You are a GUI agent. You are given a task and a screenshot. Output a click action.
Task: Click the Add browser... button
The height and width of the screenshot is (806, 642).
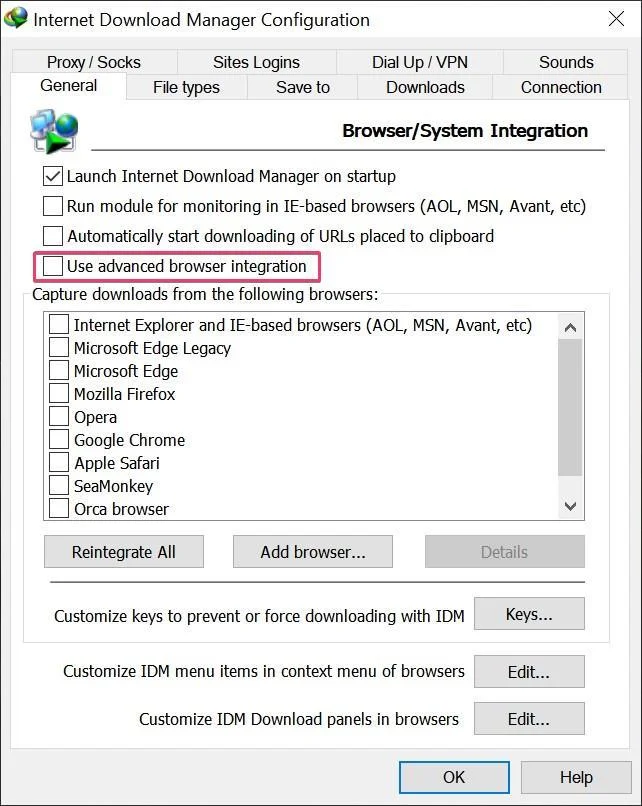[x=313, y=552]
